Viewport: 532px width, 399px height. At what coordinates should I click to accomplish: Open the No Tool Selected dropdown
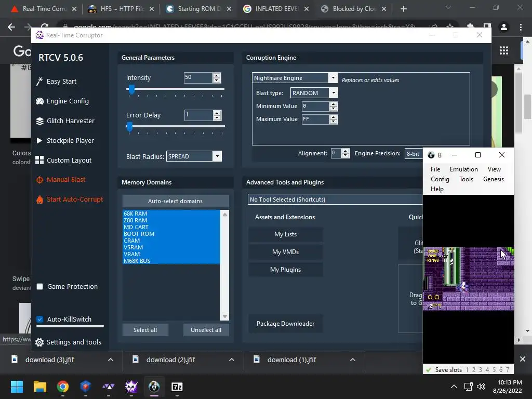[335, 199]
